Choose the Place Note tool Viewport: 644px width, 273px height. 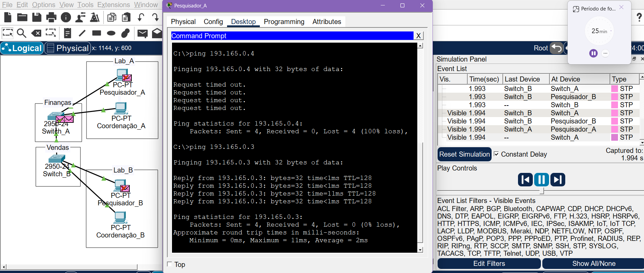[68, 33]
